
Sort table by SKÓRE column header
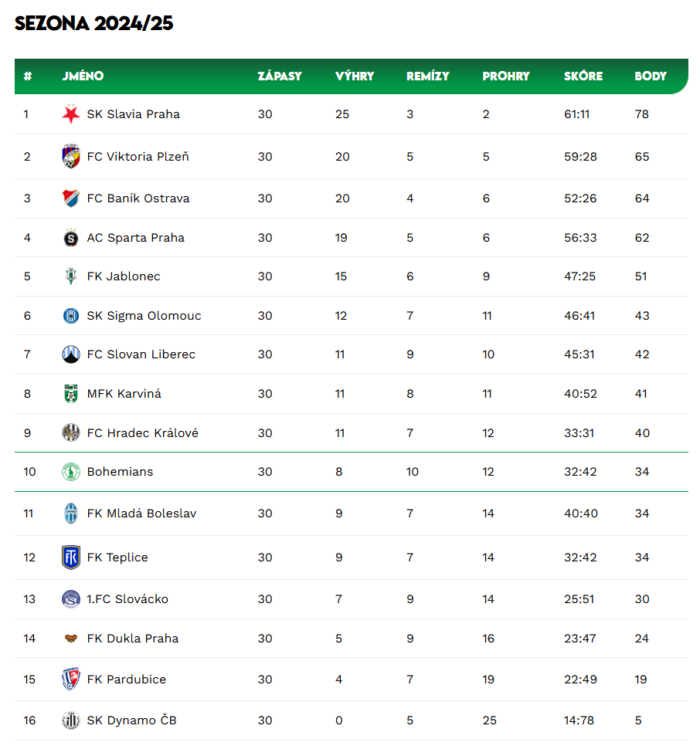583,76
